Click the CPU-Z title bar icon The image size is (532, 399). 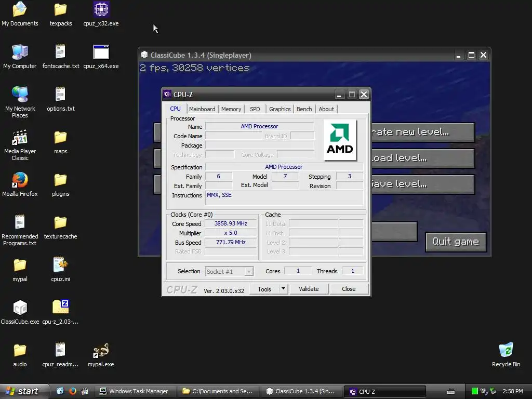point(167,94)
